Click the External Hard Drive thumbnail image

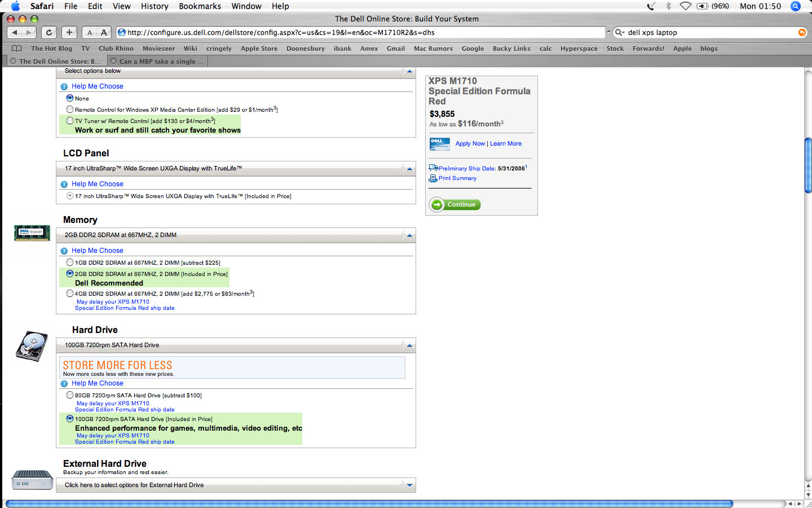32,480
